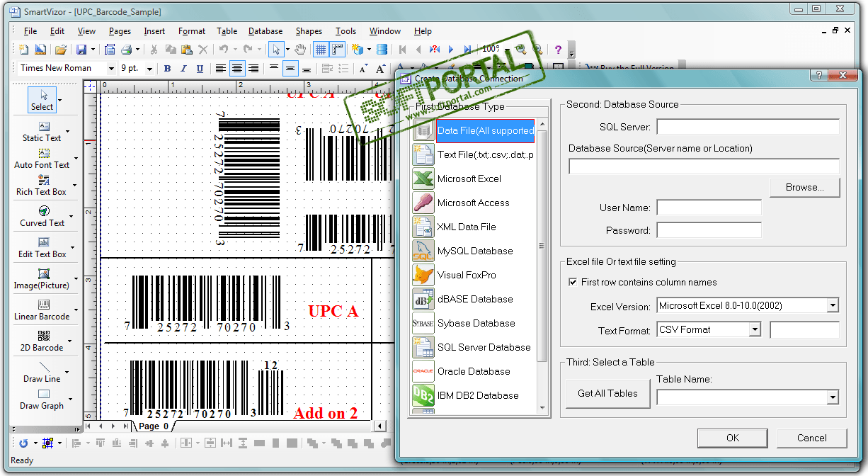Go to next record icon
Viewport: 868px width, 476px height.
pyautogui.click(x=451, y=50)
